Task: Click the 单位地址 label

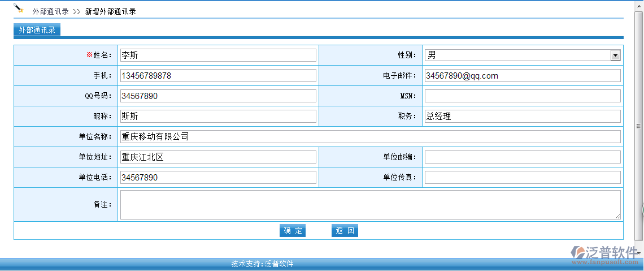Action: (x=95, y=157)
